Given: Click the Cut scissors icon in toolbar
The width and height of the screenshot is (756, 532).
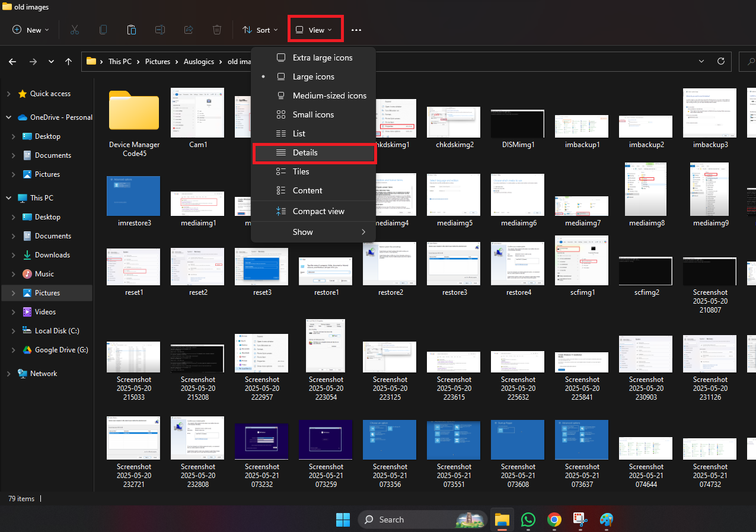Looking at the screenshot, I should pos(75,30).
